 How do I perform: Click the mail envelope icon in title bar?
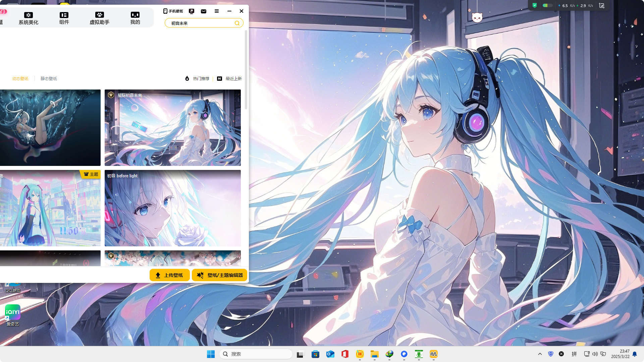pyautogui.click(x=204, y=11)
